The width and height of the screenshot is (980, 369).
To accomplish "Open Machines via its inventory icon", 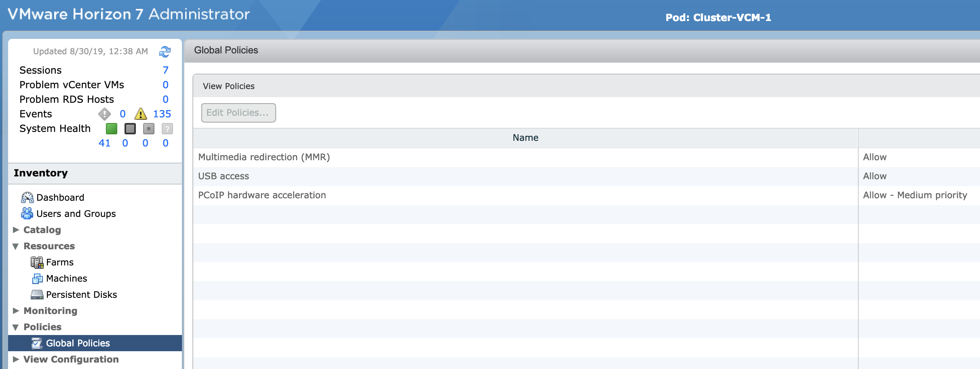I will click(38, 278).
